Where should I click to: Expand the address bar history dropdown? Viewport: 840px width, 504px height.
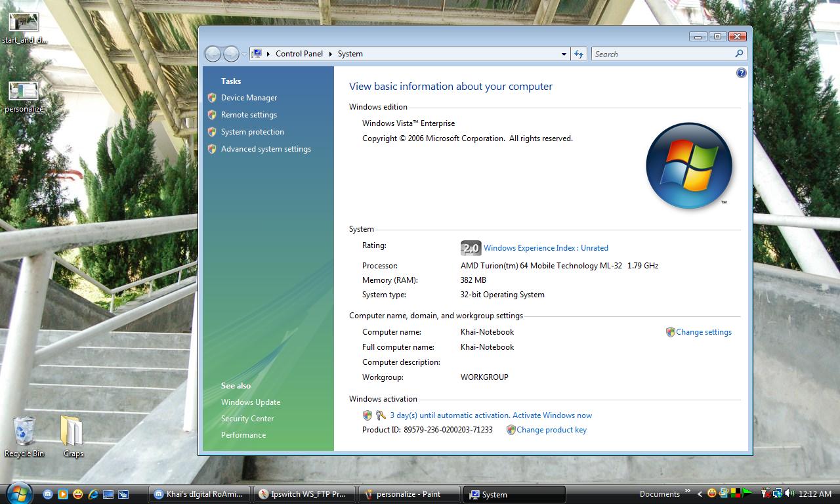point(564,54)
